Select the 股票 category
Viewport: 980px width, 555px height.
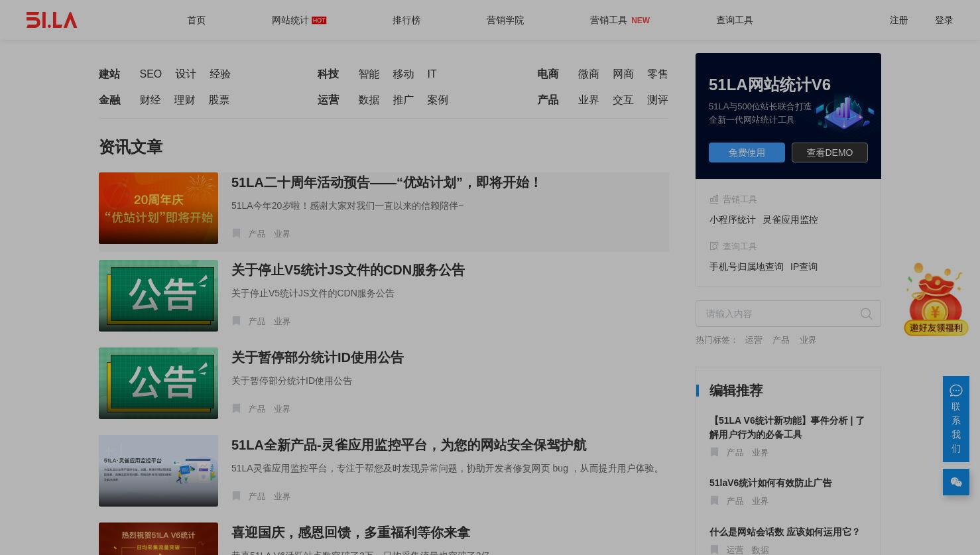tap(219, 99)
